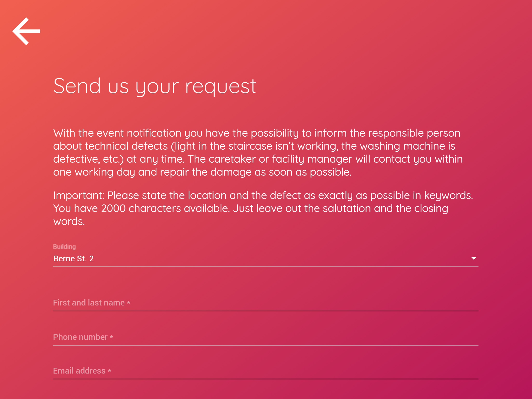Focus the First and last name field
532x399 pixels.
pyautogui.click(x=265, y=303)
